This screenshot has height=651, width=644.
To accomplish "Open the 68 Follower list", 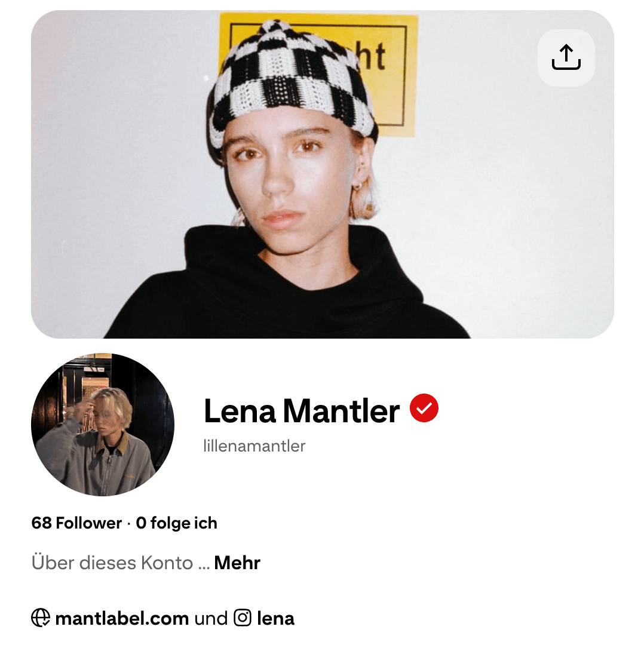I will tap(76, 523).
